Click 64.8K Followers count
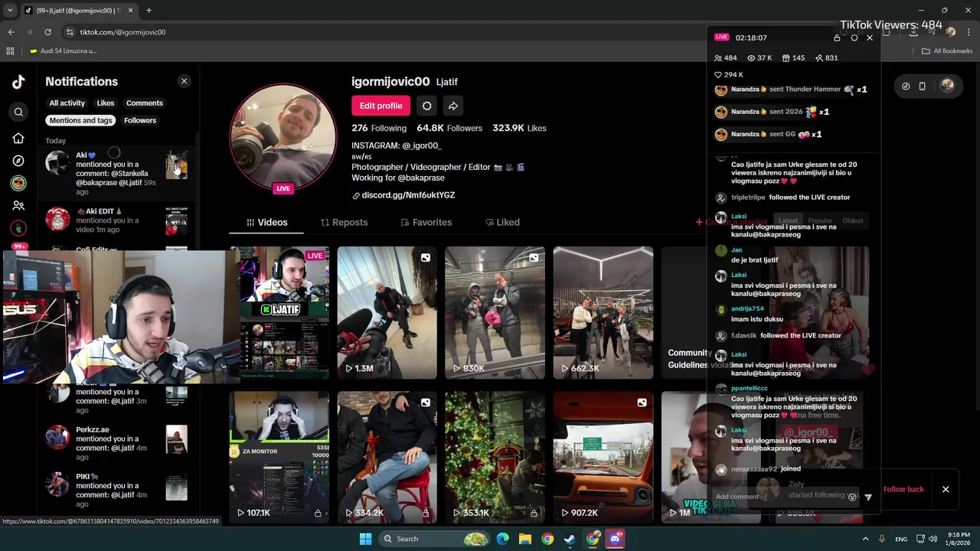Screen dimensions: 980x551 (449, 128)
